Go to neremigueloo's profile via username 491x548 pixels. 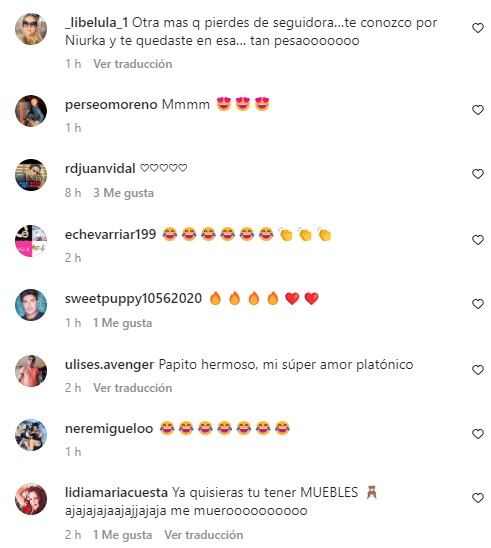[x=109, y=428]
